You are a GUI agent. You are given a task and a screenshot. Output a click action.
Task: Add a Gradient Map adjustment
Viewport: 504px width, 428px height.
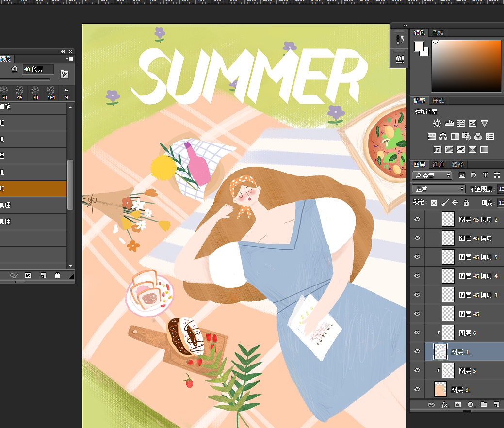tap(484, 150)
